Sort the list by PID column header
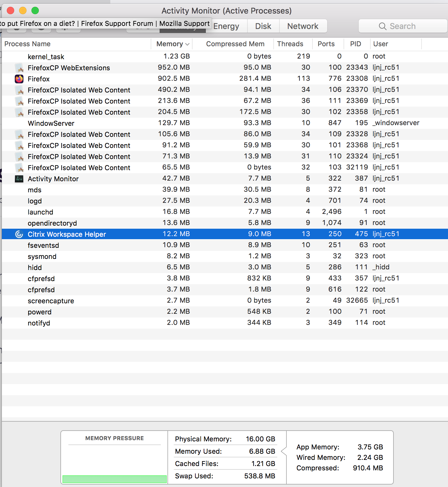The height and width of the screenshot is (487, 448). click(x=355, y=44)
